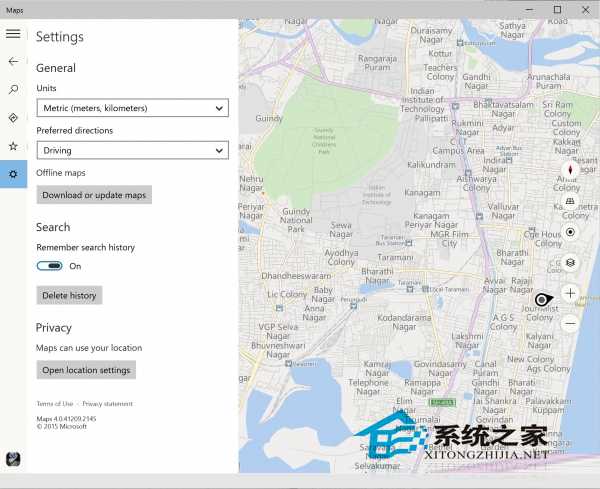
Task: Click the user avatar at the sidebar bottom
Action: tap(13, 459)
